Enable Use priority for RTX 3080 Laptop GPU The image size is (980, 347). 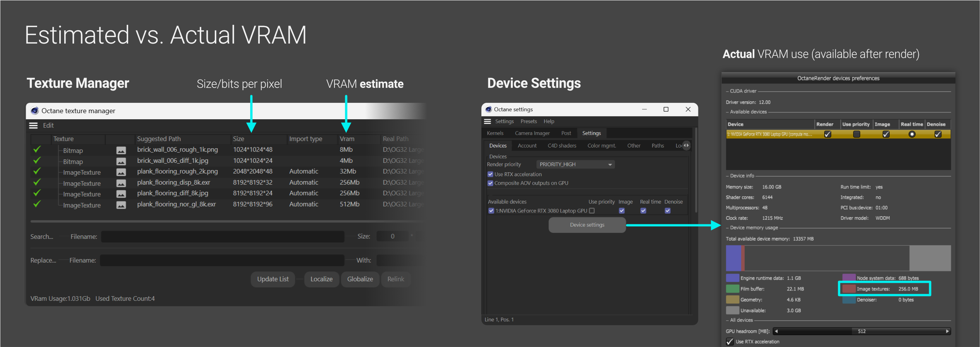(592, 211)
